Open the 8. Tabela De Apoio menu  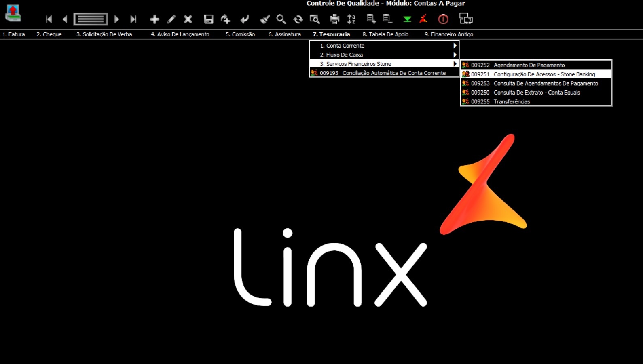385,34
